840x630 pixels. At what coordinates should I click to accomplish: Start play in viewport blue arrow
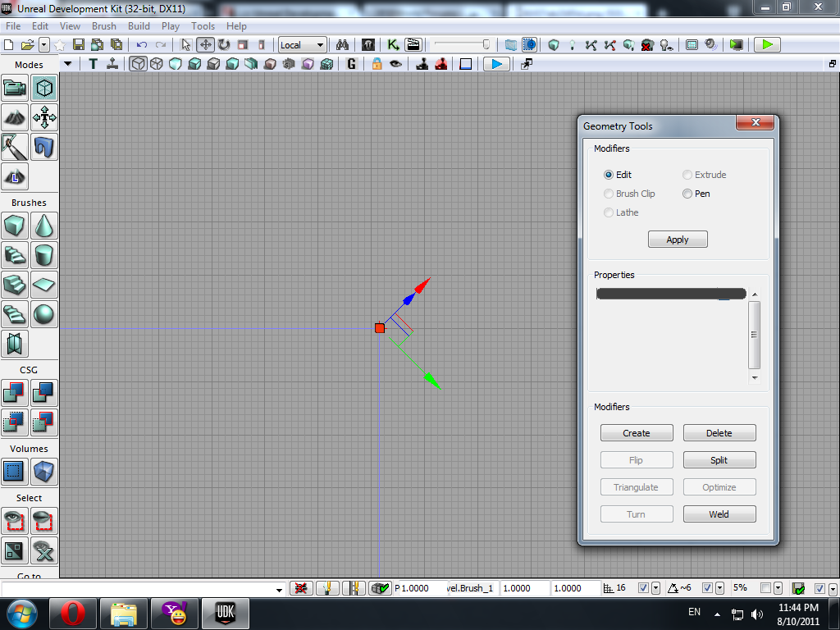click(496, 64)
